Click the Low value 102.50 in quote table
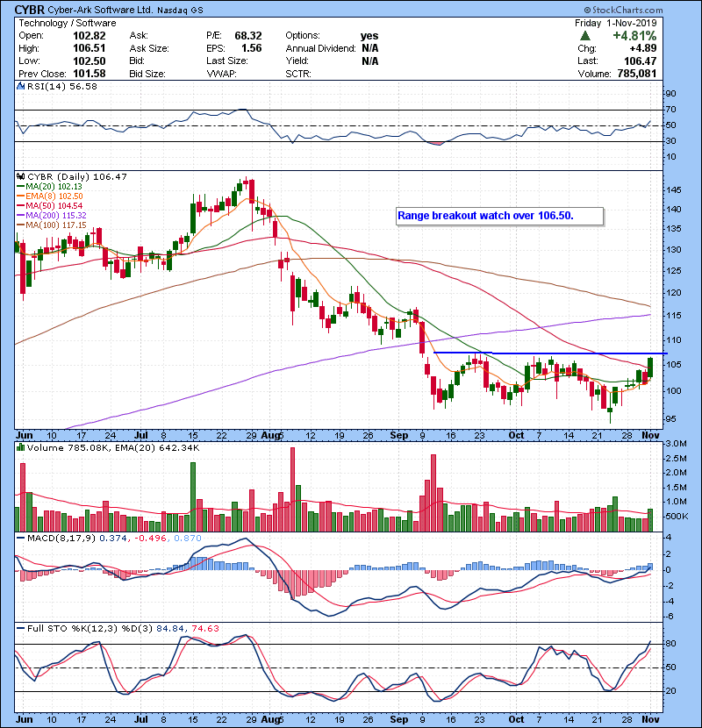 point(90,61)
